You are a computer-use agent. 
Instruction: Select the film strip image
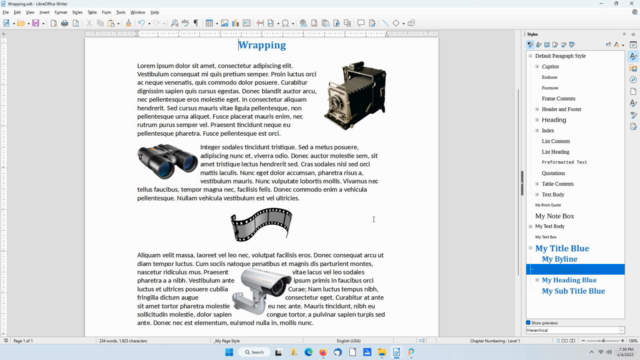[261, 224]
